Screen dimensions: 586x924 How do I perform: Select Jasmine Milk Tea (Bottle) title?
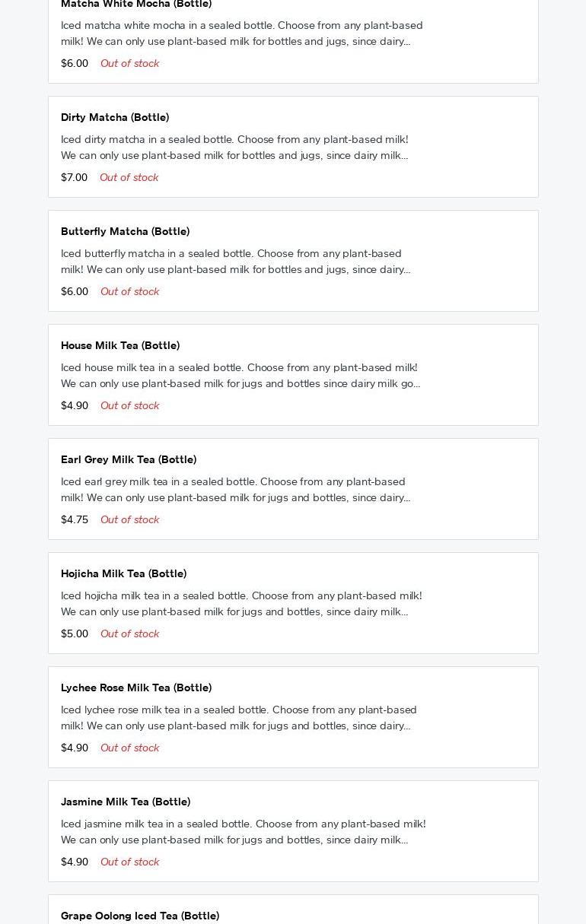coord(126,802)
